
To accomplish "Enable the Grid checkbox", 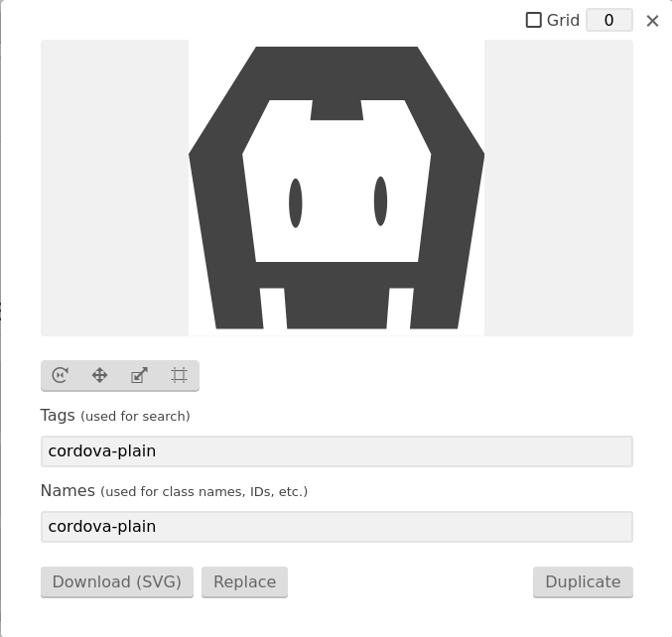I will (534, 20).
